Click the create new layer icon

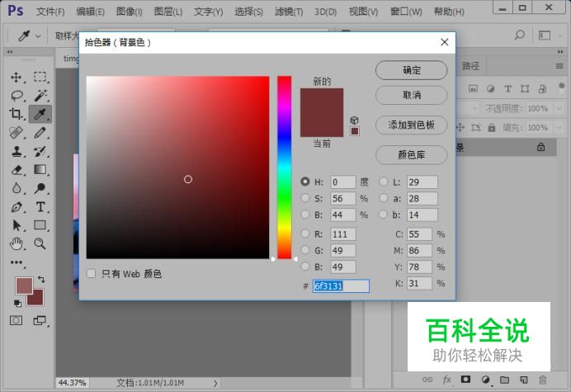coord(524,380)
